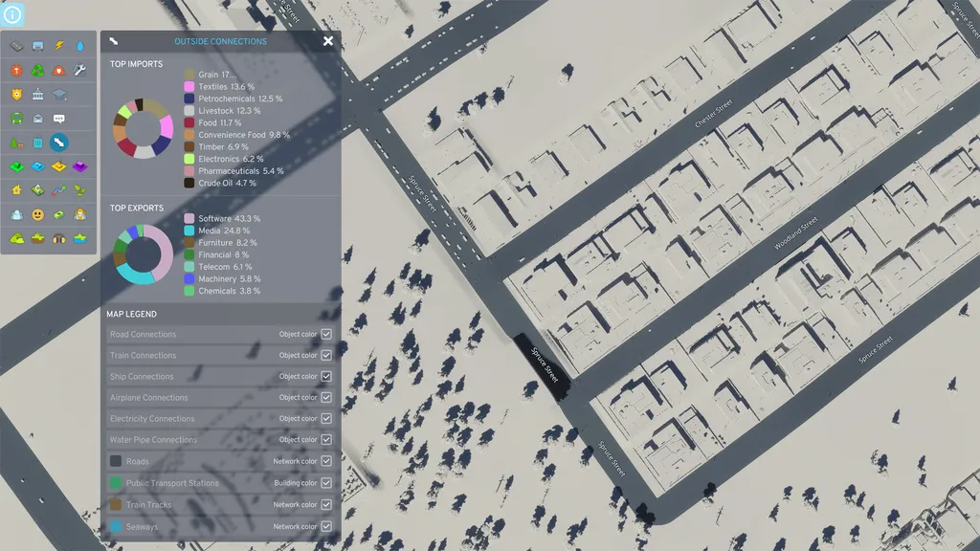Toggle the Ship Connections checkbox

[x=326, y=377]
